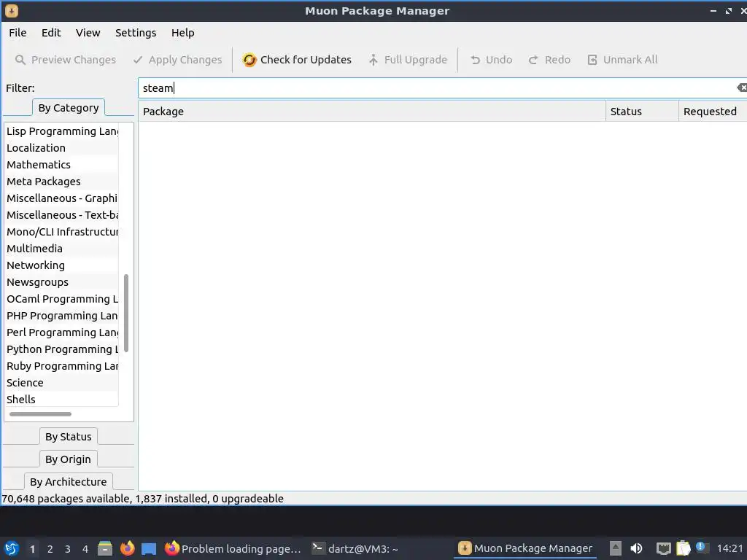747x560 pixels.
Task: Select the OCaml Programming category
Action: tap(62, 299)
